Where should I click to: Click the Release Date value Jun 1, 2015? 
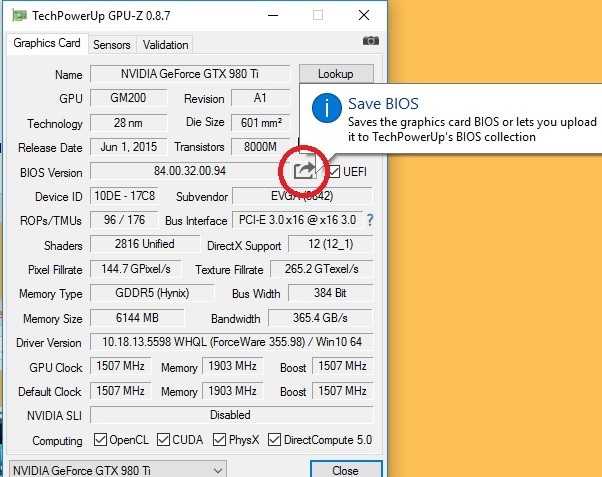point(128,147)
